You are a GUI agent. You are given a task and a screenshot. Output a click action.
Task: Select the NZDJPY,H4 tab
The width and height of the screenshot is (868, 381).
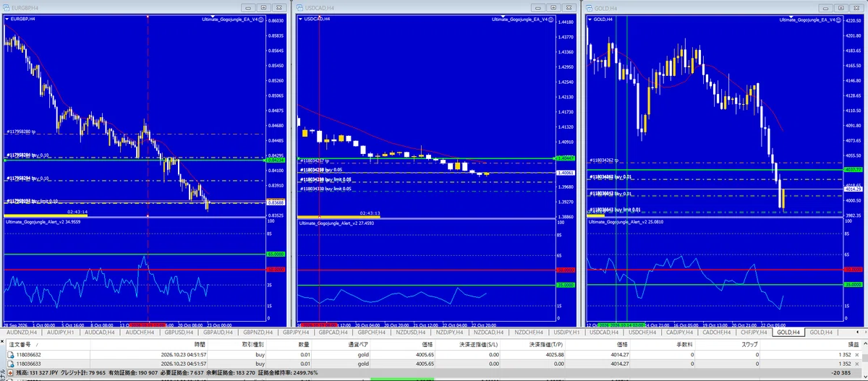pyautogui.click(x=450, y=332)
